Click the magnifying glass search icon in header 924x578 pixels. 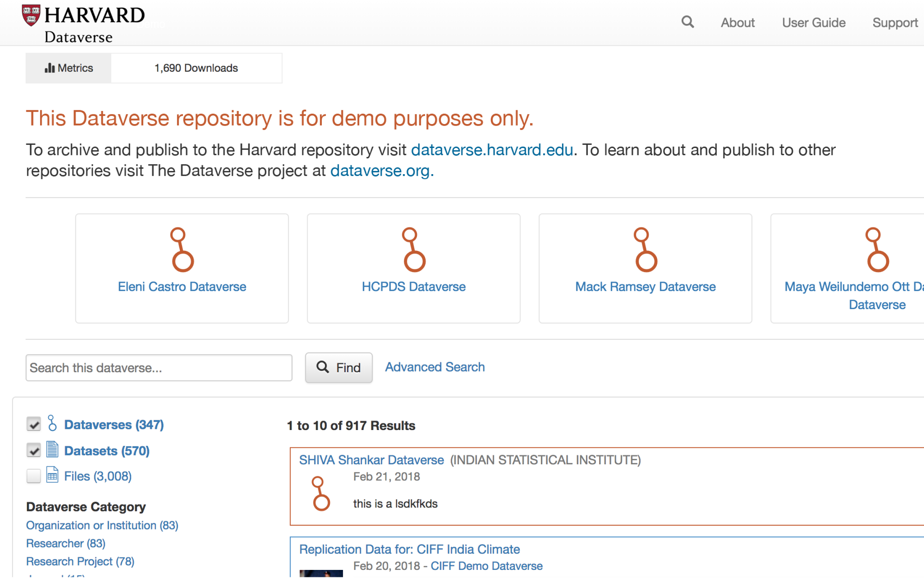687,22
